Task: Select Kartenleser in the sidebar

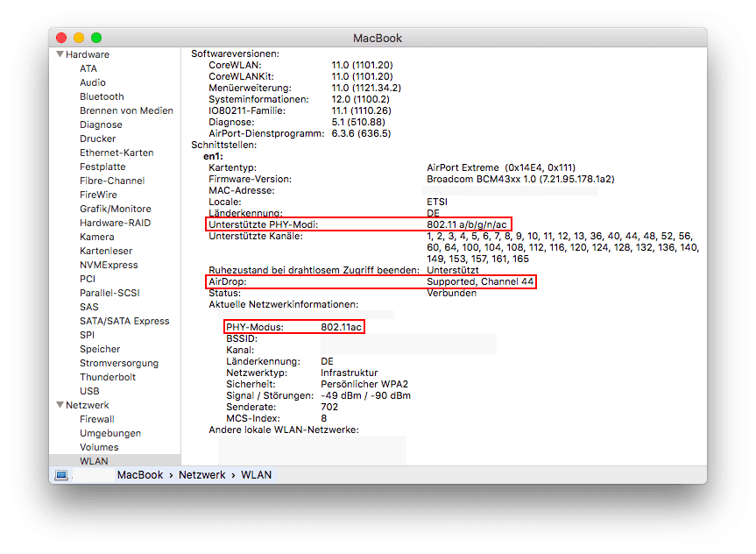Action: pyautogui.click(x=106, y=251)
